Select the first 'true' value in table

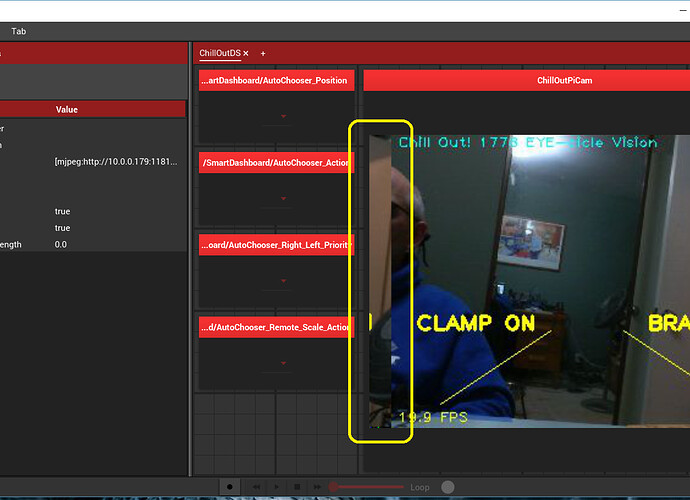click(62, 211)
